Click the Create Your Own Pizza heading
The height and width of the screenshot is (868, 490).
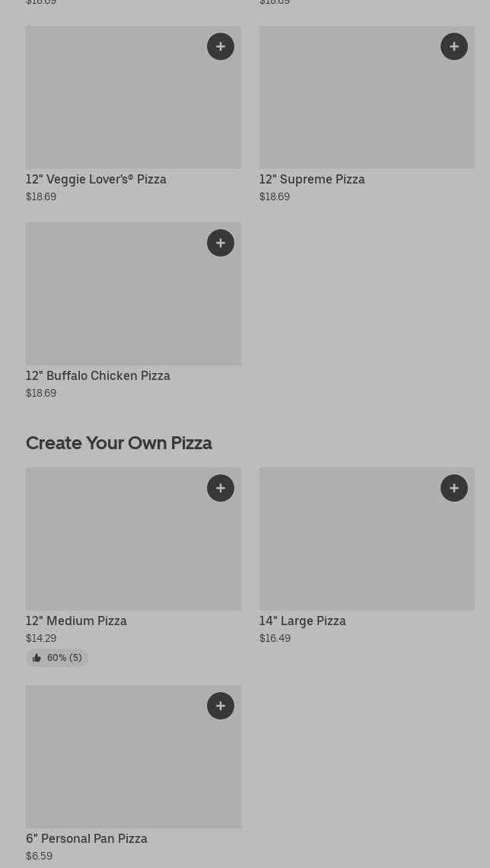coord(119,443)
